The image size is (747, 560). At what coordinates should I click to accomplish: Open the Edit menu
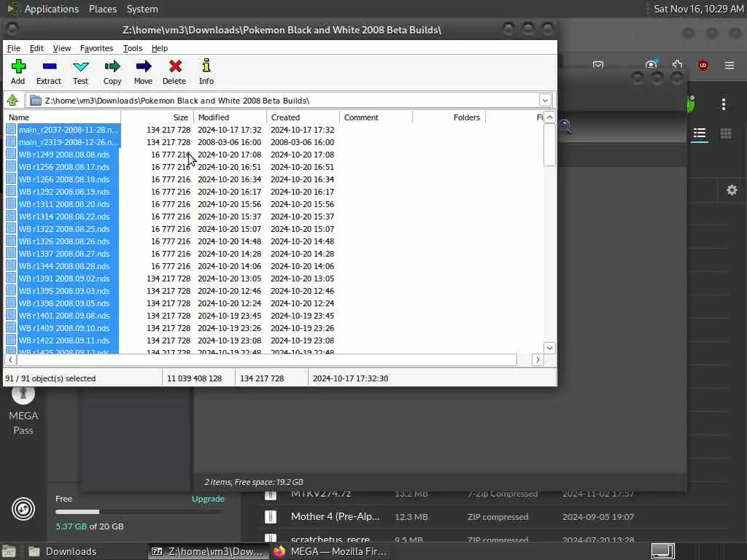[x=36, y=48]
